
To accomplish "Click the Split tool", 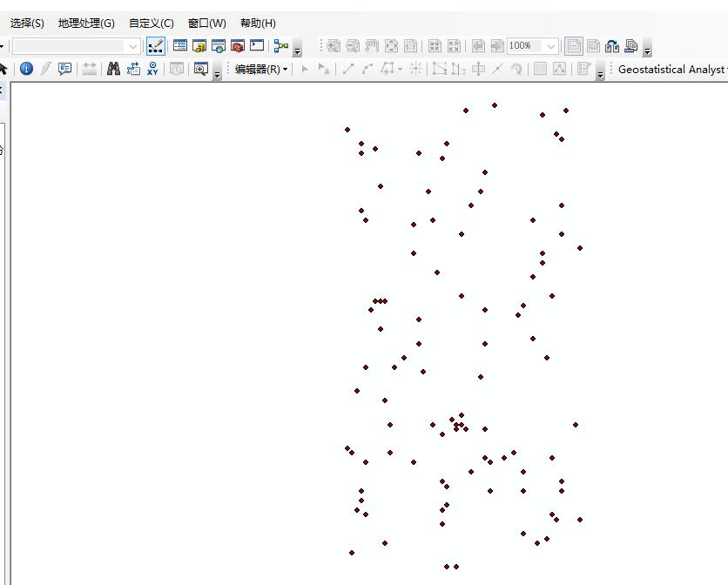I will (497, 69).
